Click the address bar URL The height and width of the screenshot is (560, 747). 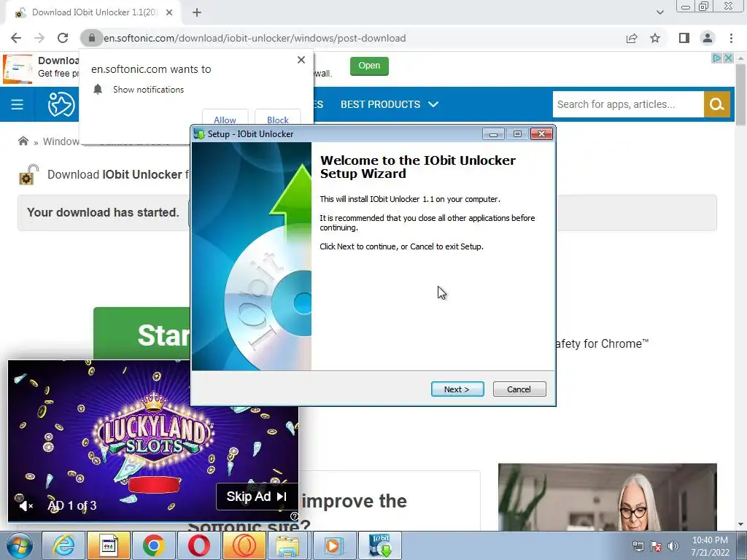tap(255, 38)
